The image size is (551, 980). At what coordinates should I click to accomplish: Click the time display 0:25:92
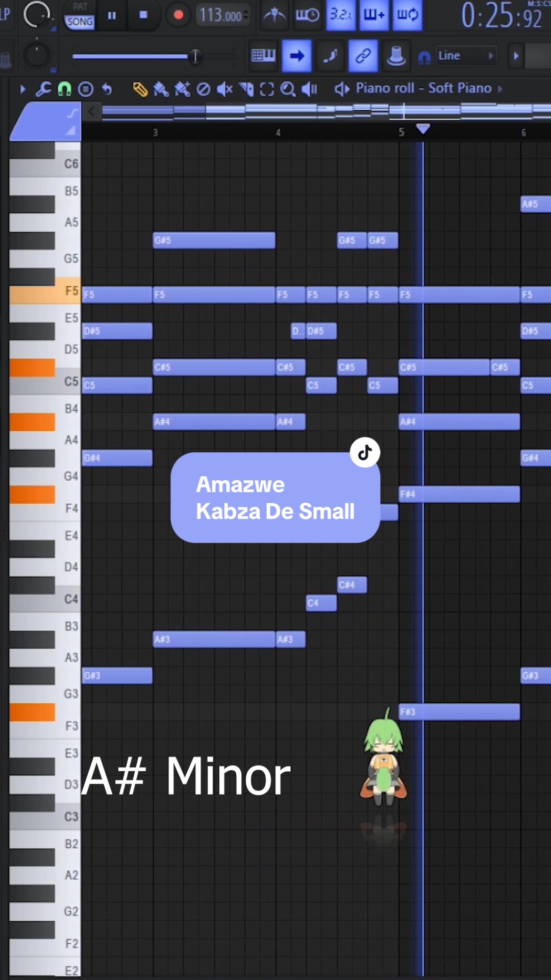coord(502,15)
